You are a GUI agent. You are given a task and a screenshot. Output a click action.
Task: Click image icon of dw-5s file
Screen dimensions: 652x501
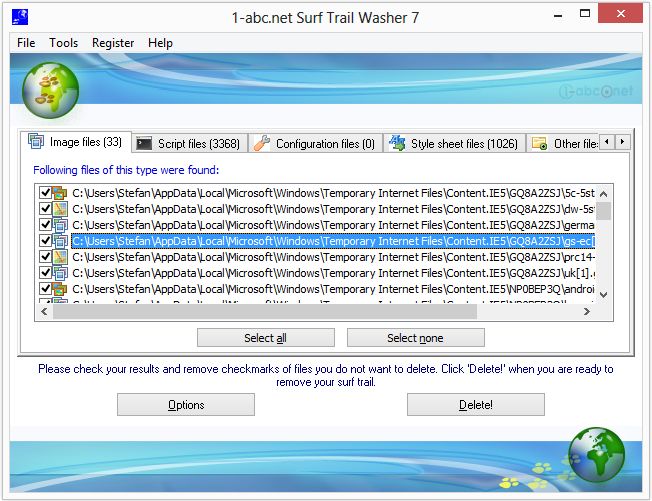pos(59,209)
